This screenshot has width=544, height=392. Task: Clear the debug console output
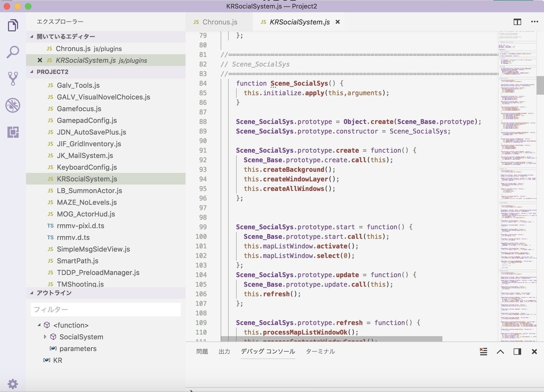point(483,351)
